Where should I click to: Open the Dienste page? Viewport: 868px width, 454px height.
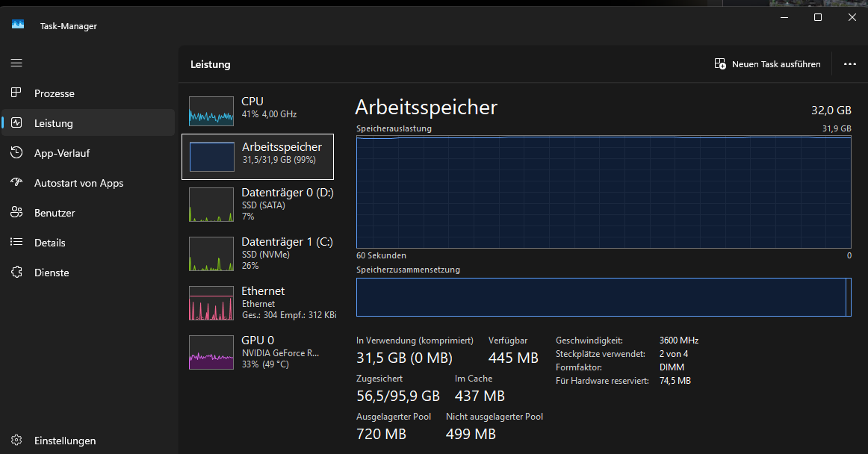88,273
